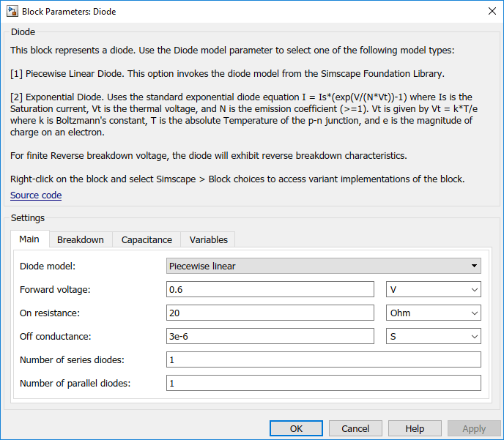
Task: Click the Cancel button
Action: [x=355, y=428]
